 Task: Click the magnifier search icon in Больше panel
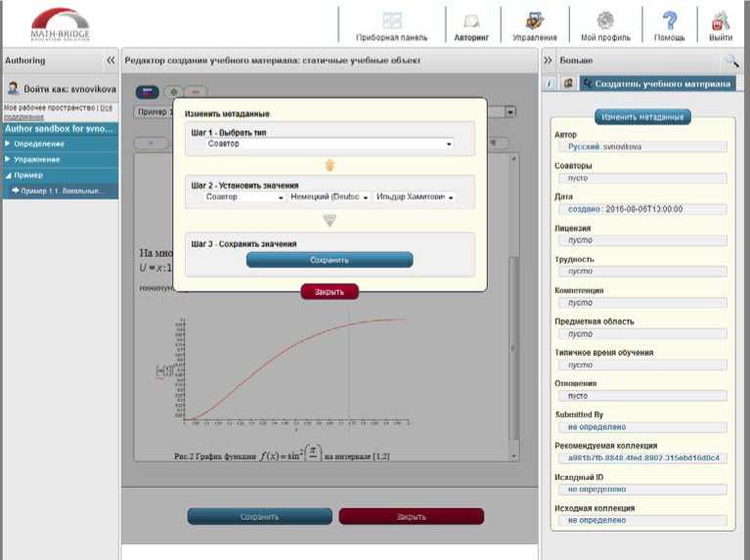(731, 61)
